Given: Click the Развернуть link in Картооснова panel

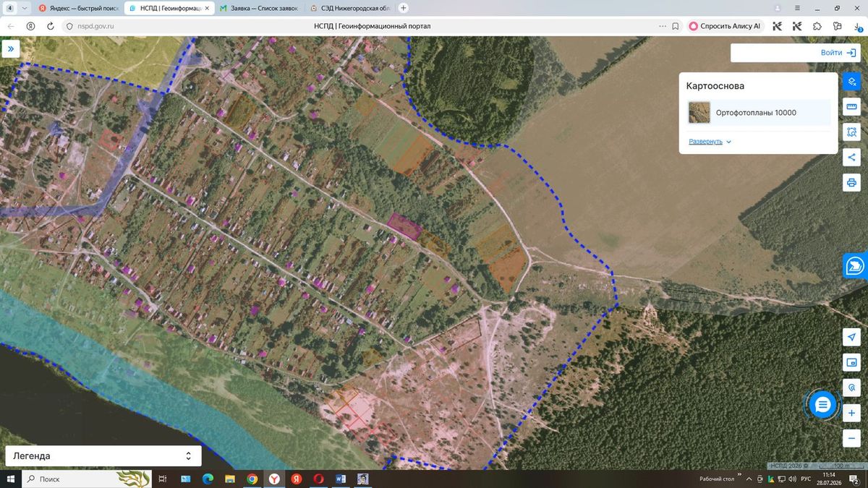Looking at the screenshot, I should 710,141.
